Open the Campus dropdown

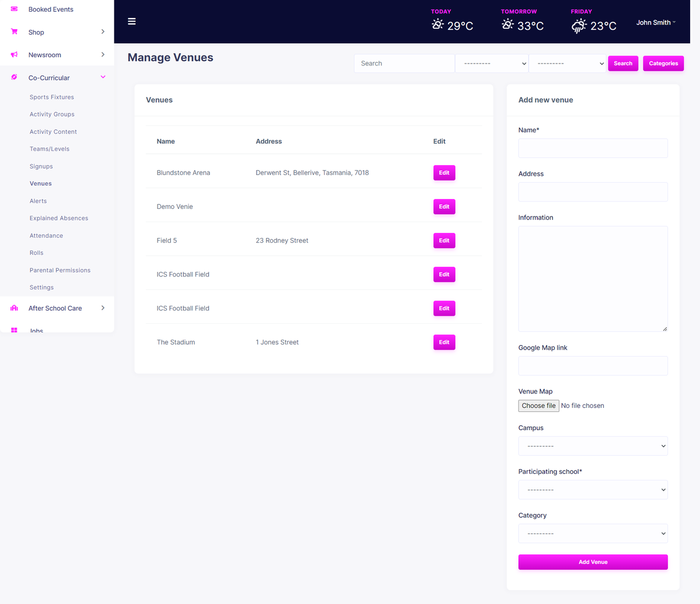point(593,445)
